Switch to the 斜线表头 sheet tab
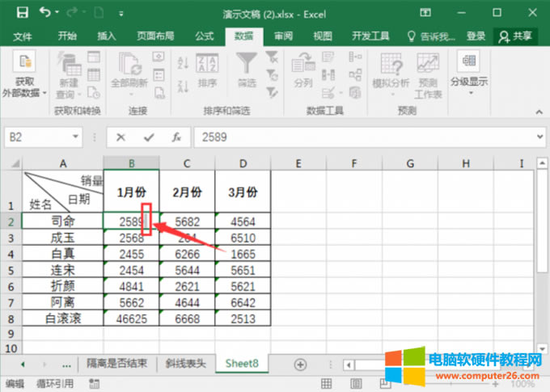The width and height of the screenshot is (550, 392). click(x=185, y=365)
